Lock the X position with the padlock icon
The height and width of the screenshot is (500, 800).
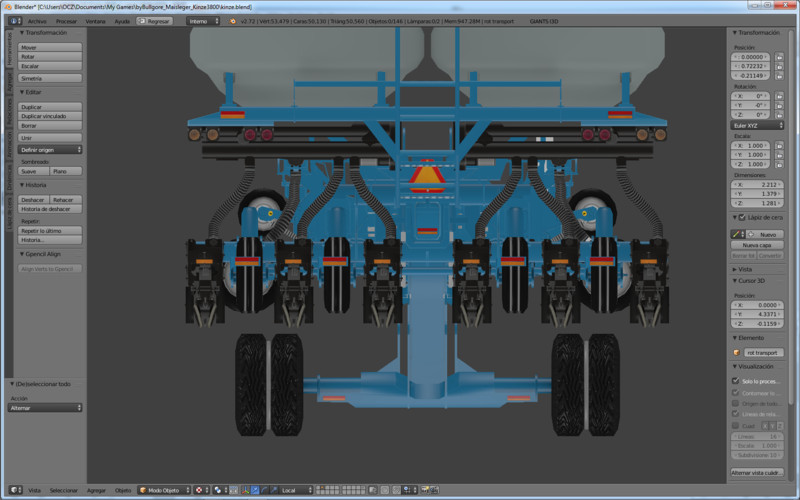[x=779, y=57]
